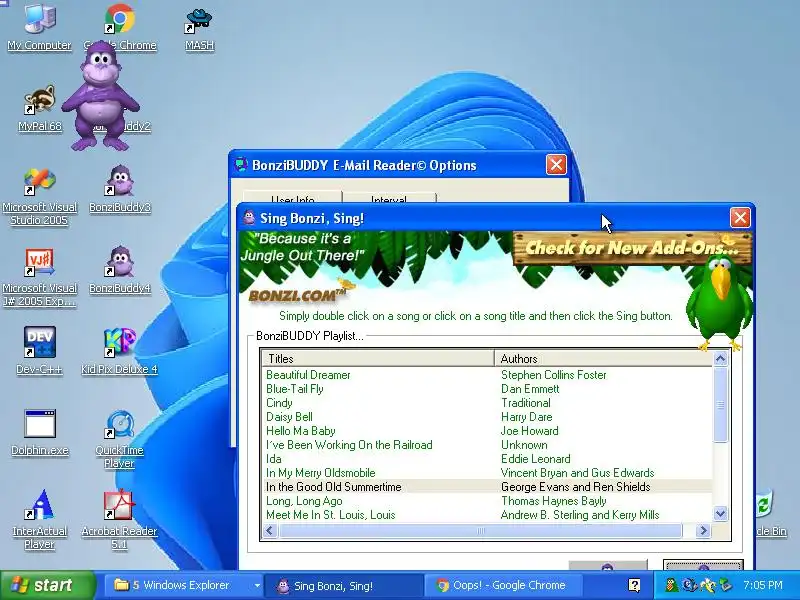Open the MyPal 68 raccoon icon

(x=40, y=108)
